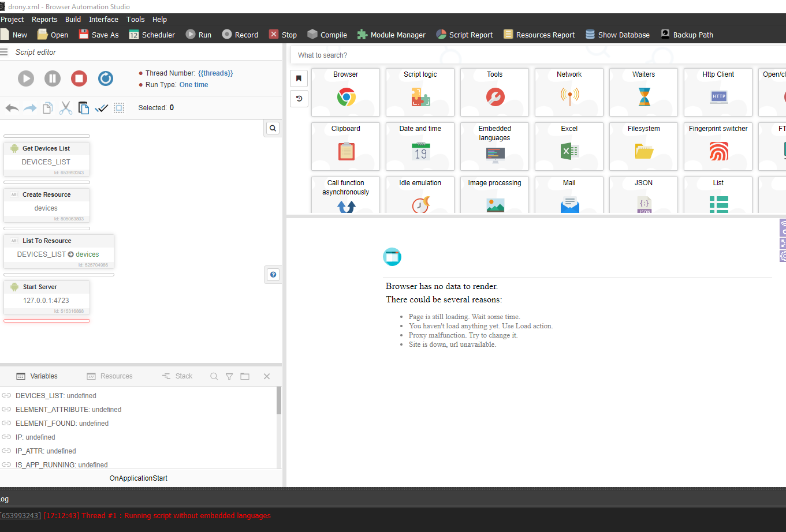Open the Excel module tile
This screenshot has height=532, width=786.
(x=569, y=146)
